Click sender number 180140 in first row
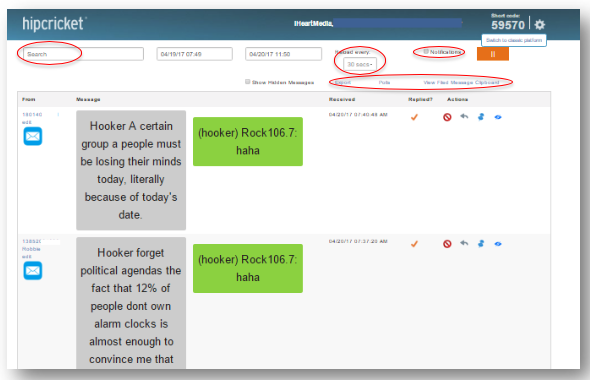Image resolution: width=590 pixels, height=380 pixels. pyautogui.click(x=32, y=114)
